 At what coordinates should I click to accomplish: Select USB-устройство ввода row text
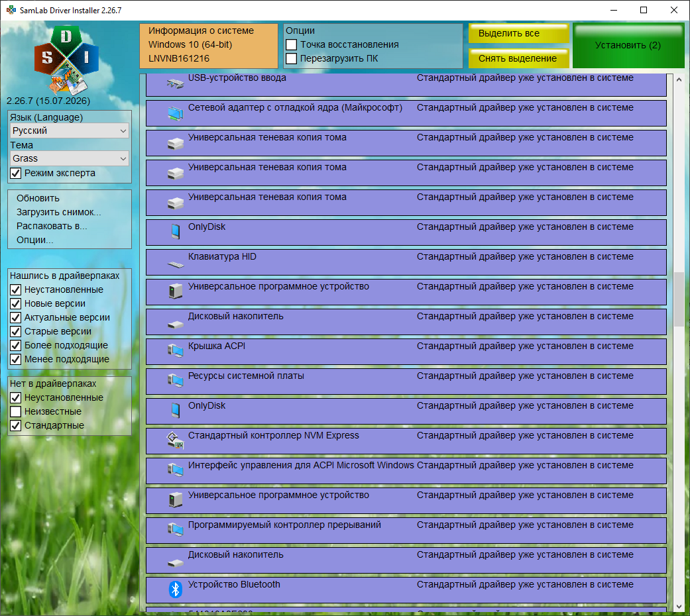(237, 77)
